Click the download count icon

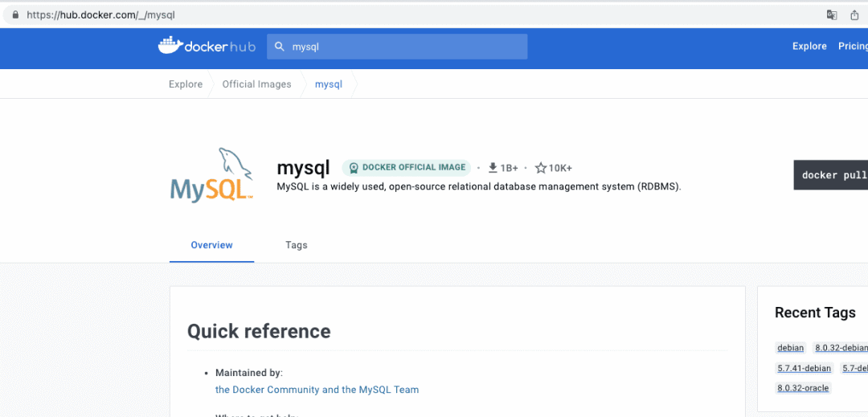point(493,168)
